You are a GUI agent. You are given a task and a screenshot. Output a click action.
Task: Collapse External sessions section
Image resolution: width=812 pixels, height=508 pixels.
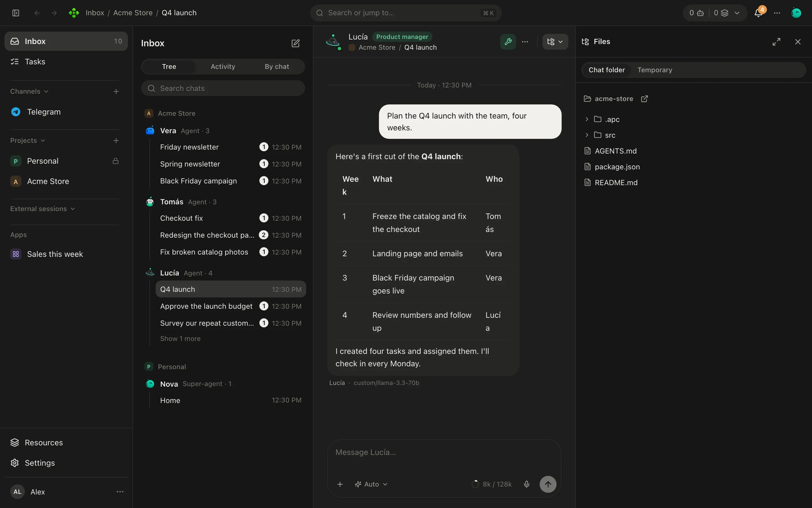click(43, 209)
